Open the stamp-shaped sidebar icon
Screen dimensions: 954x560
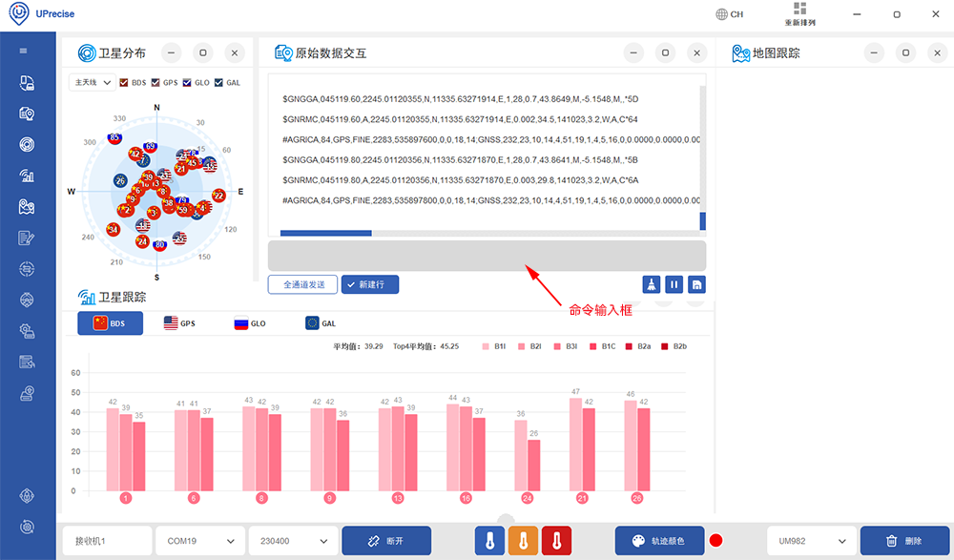[26, 393]
